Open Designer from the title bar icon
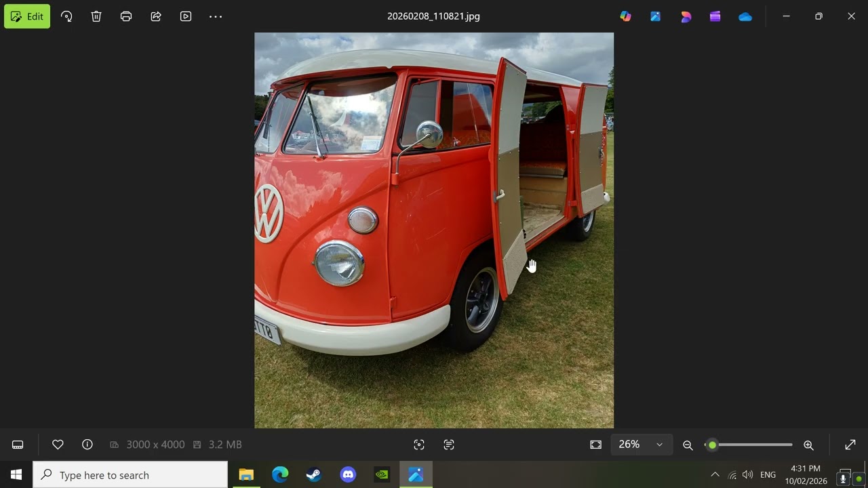Viewport: 868px width, 488px height. (x=686, y=16)
